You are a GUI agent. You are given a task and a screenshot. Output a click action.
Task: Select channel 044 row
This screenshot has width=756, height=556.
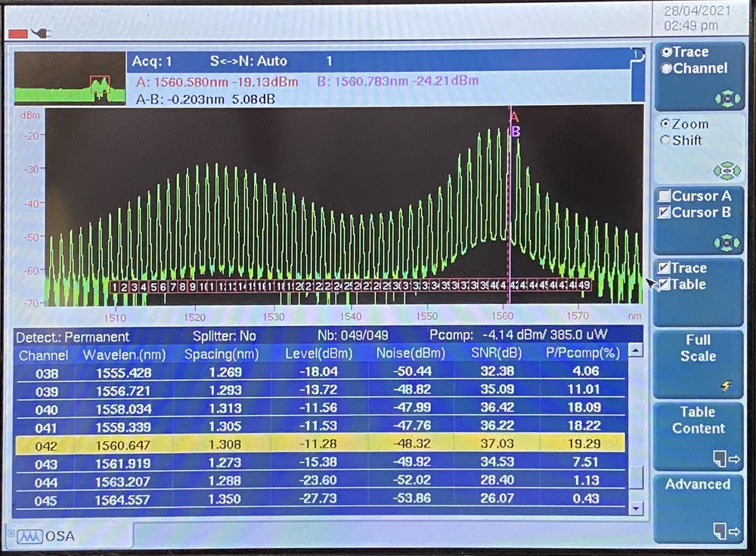[321, 481]
